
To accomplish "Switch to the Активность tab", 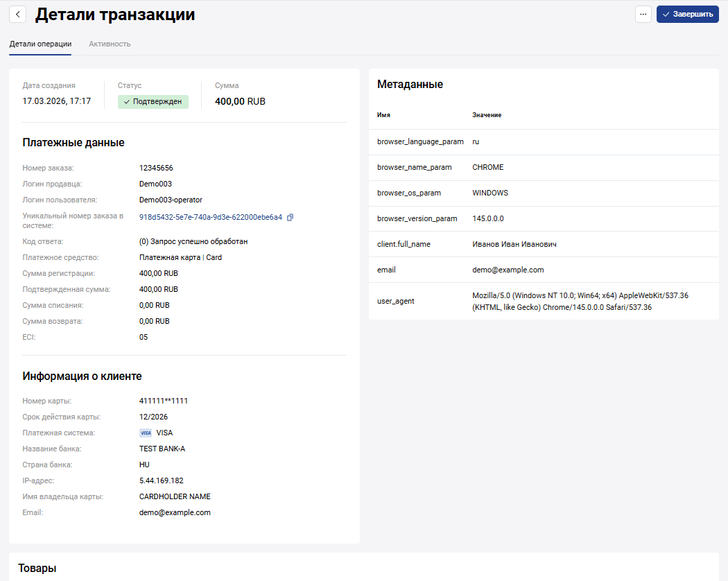I will tap(110, 44).
